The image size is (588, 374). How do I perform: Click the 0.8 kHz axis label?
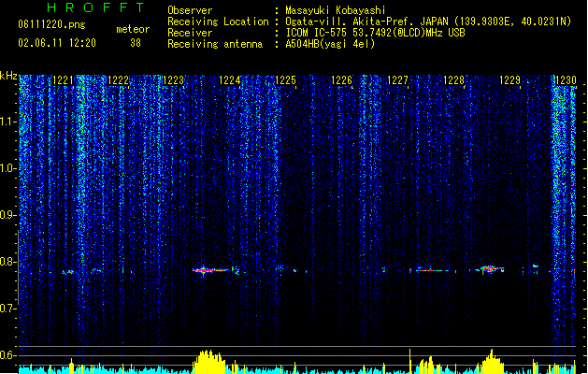coord(8,262)
